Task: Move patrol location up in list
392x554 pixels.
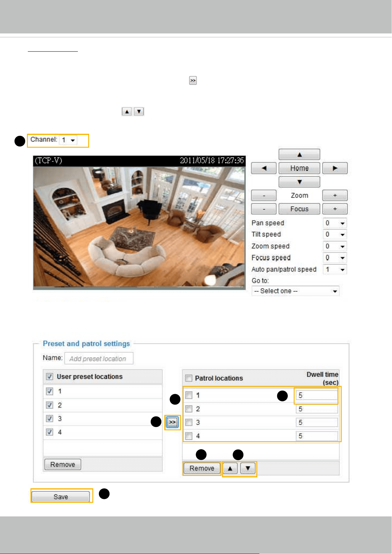Action: tap(230, 468)
